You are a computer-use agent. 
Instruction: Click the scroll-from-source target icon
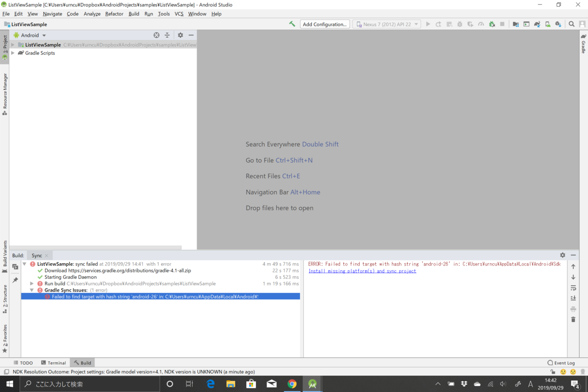156,35
